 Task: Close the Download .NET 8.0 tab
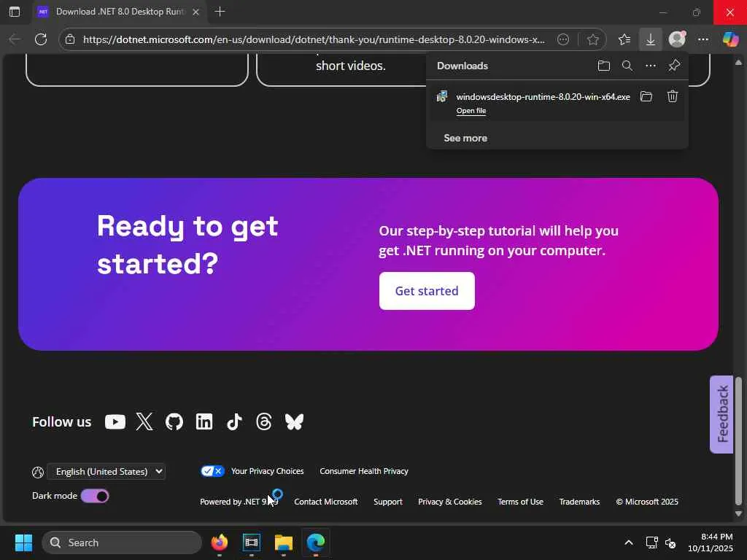tap(196, 12)
